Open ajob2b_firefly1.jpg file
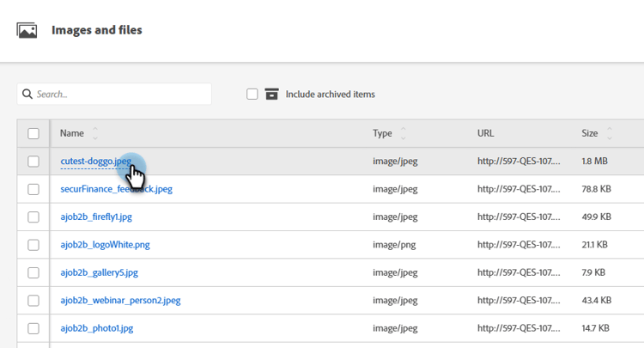Screen dimensions: 644x348 coord(96,217)
